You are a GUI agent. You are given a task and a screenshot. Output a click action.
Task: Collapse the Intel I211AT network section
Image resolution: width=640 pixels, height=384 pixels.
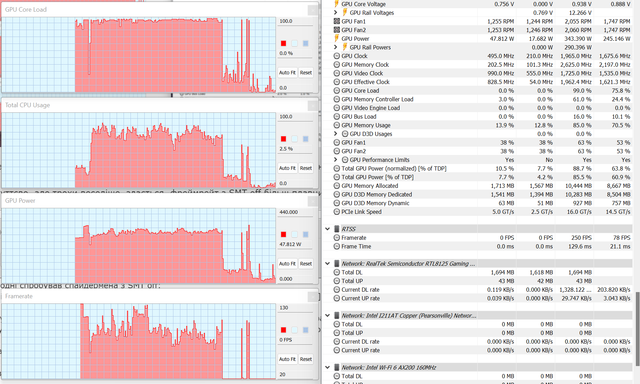[x=327, y=315]
